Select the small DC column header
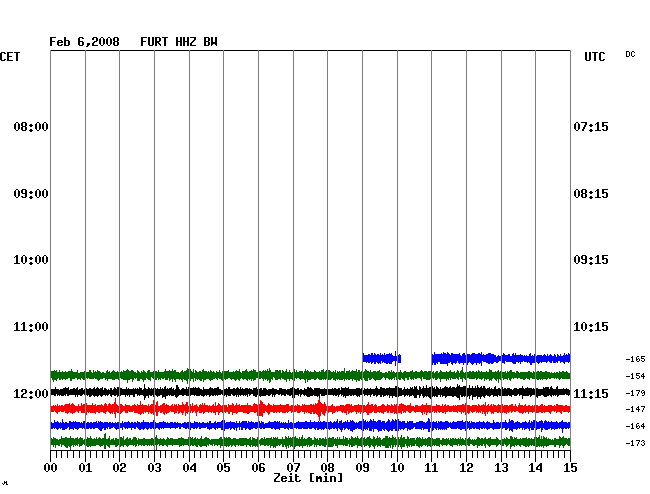 coord(630,54)
